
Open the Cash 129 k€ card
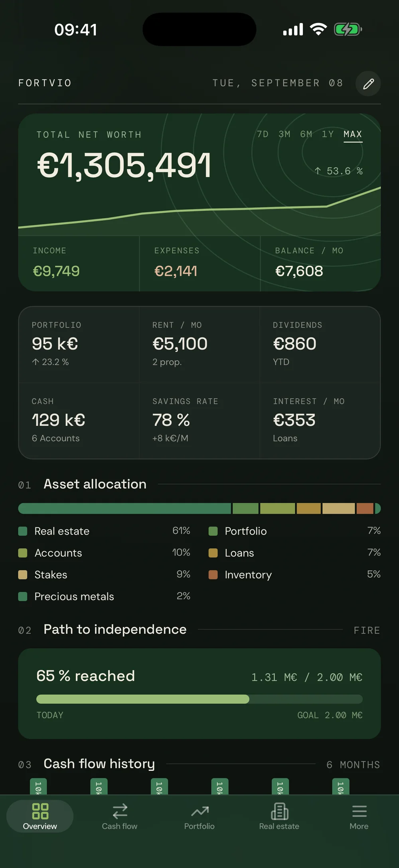[x=79, y=421]
